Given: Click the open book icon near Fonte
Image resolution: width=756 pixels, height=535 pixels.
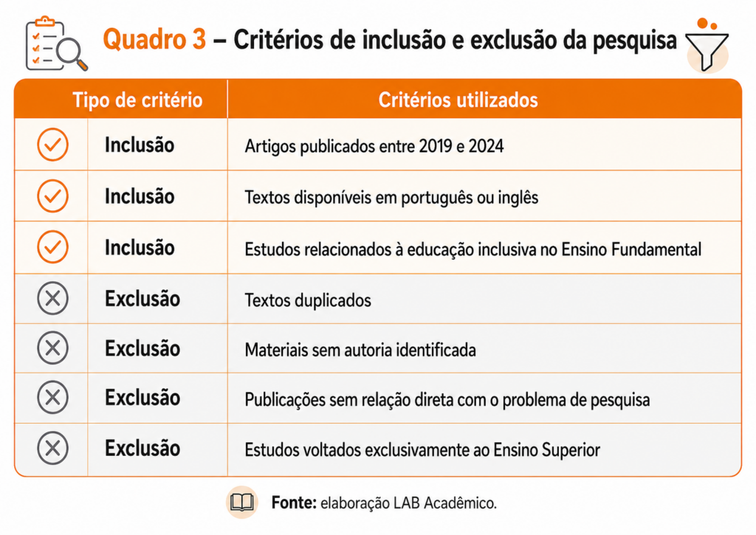Looking at the screenshot, I should click(x=242, y=503).
